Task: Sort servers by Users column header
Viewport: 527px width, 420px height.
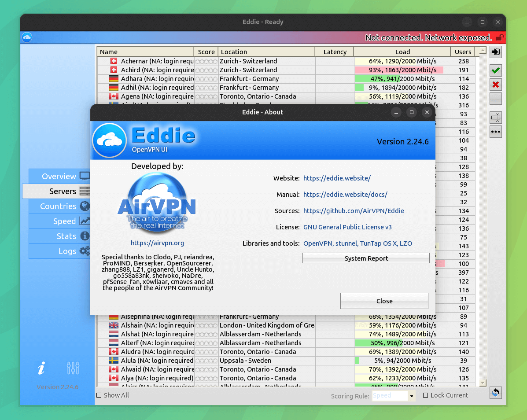Action: pos(463,52)
